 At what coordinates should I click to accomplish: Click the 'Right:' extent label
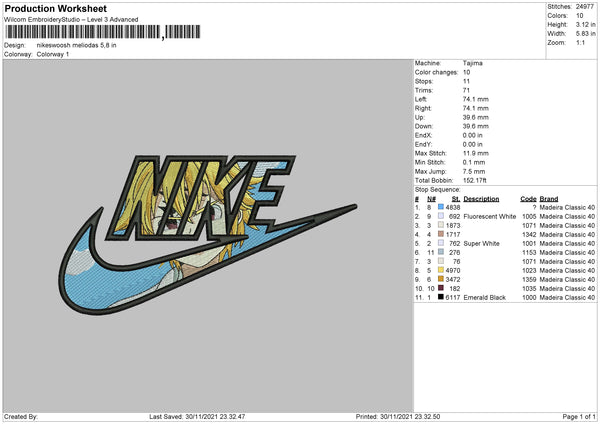(423, 108)
